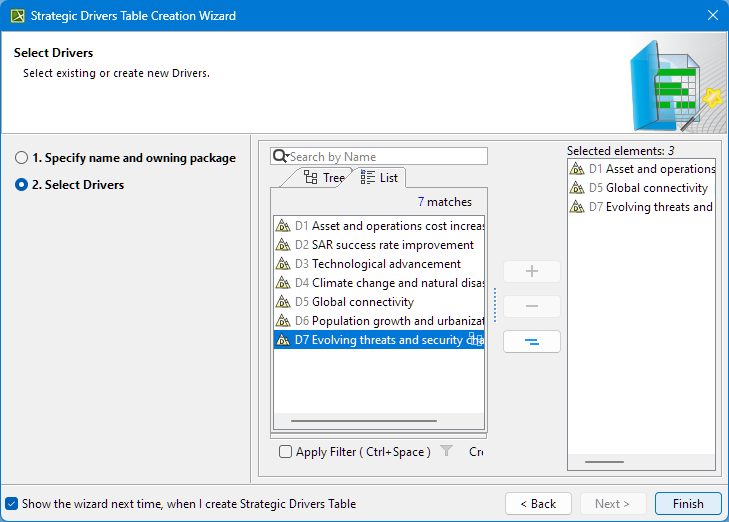The height and width of the screenshot is (522, 729).
Task: Click the Finish button
Action: point(687,504)
